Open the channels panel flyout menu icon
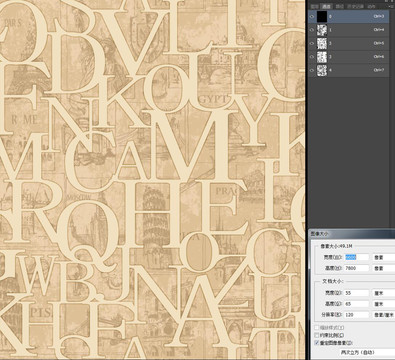395x360 pixels. pos(392,6)
